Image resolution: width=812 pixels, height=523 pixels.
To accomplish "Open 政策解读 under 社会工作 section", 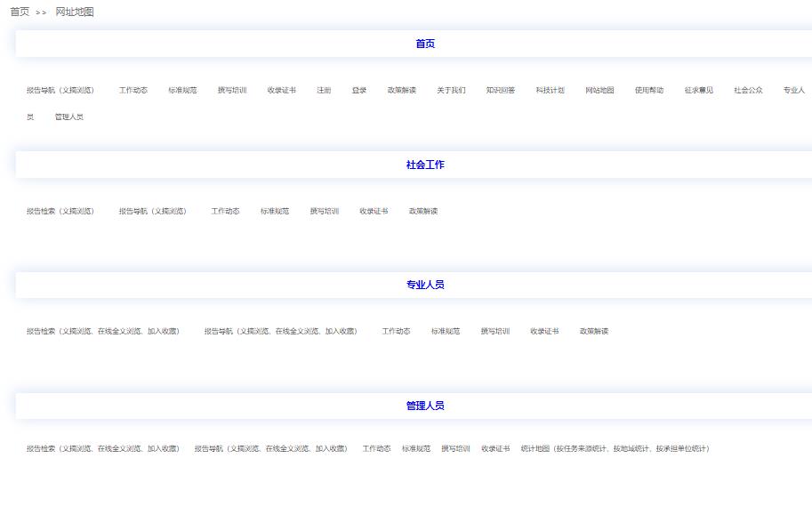I will [423, 212].
